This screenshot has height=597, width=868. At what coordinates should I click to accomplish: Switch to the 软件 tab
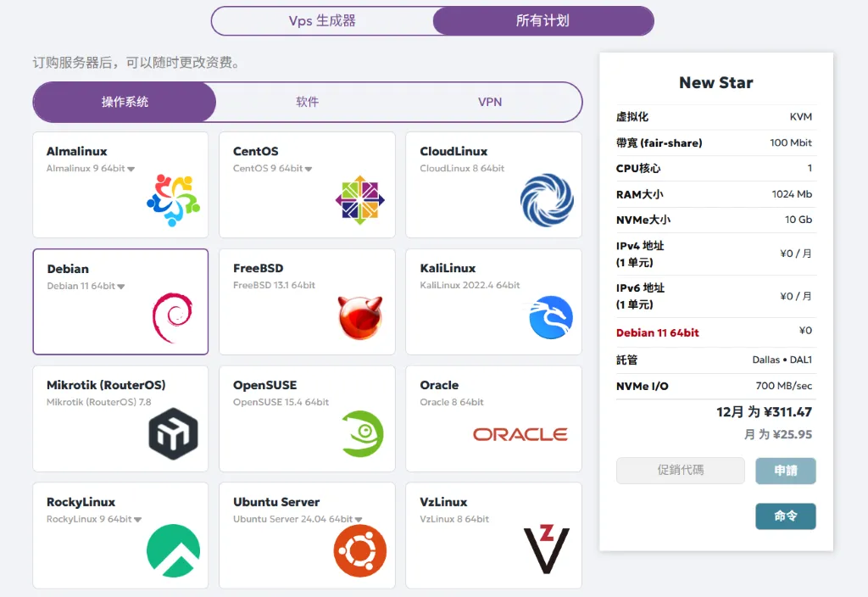tap(306, 102)
